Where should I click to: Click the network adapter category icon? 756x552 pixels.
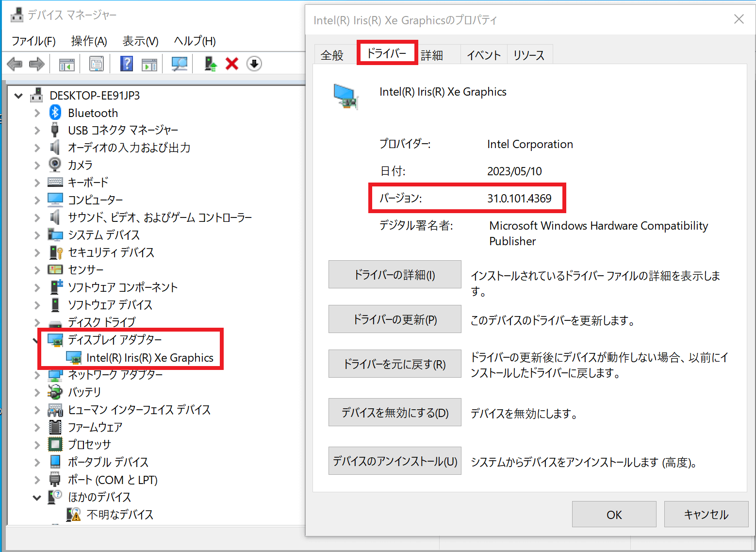coord(55,375)
